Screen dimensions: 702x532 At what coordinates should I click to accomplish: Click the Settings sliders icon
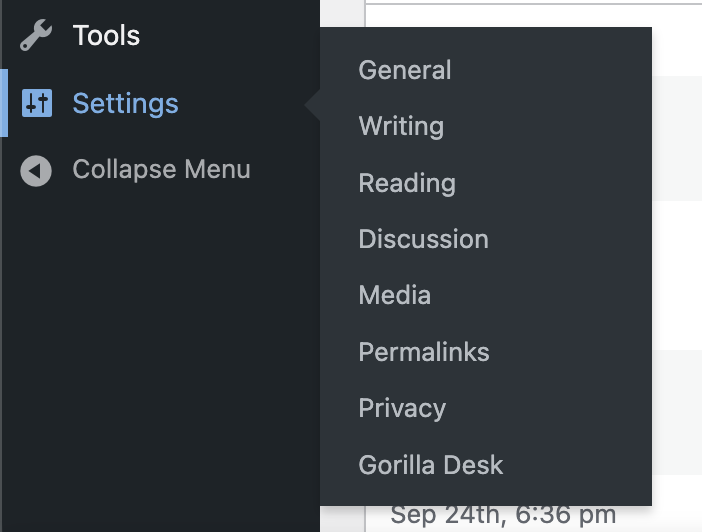(37, 103)
